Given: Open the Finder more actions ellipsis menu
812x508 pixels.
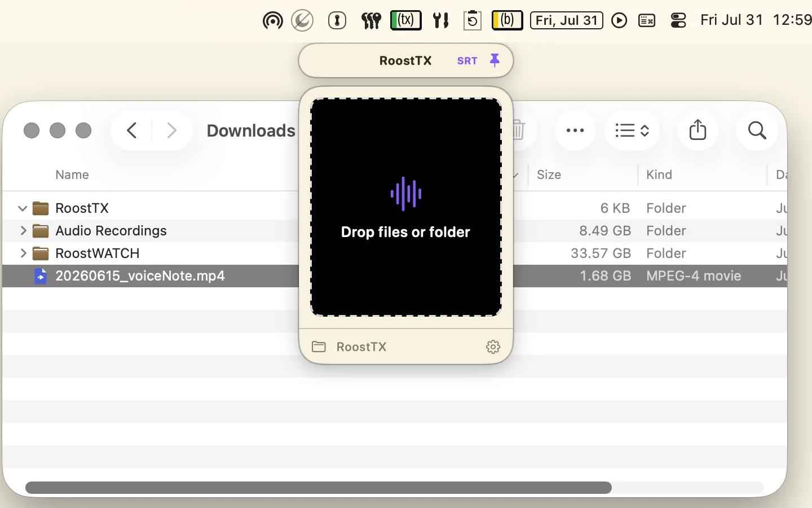Looking at the screenshot, I should pyautogui.click(x=575, y=130).
